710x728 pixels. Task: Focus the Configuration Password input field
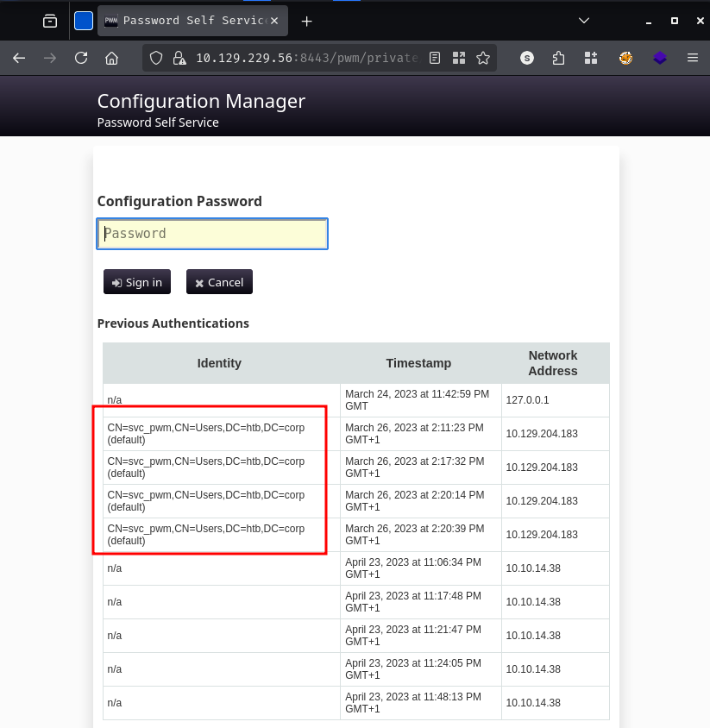[212, 234]
